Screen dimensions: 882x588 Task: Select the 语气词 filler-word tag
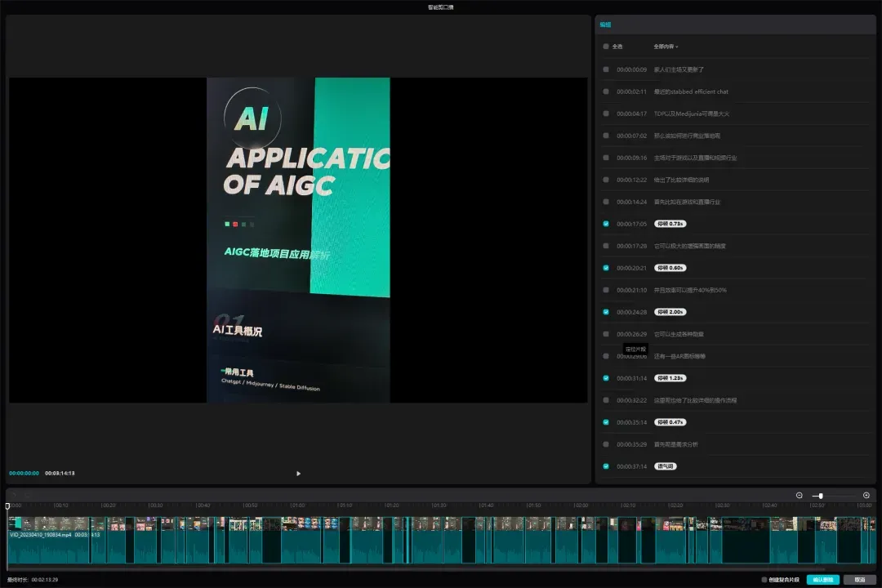(665, 465)
